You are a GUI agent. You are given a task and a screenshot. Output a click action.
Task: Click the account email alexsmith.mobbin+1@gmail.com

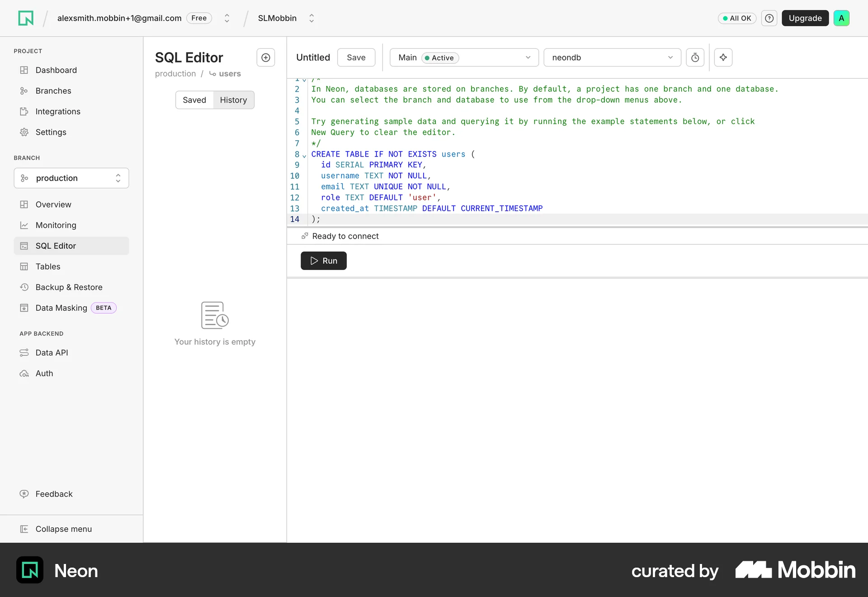(119, 18)
